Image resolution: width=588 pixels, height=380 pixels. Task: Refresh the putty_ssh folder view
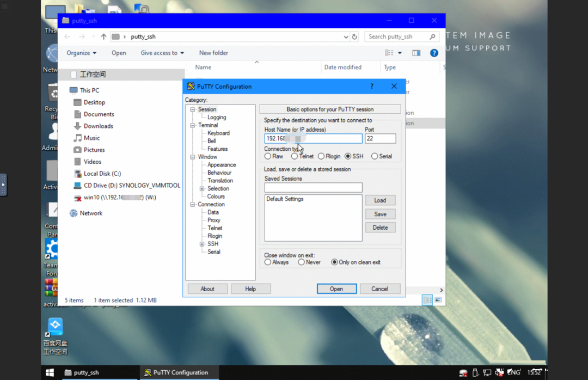[354, 37]
